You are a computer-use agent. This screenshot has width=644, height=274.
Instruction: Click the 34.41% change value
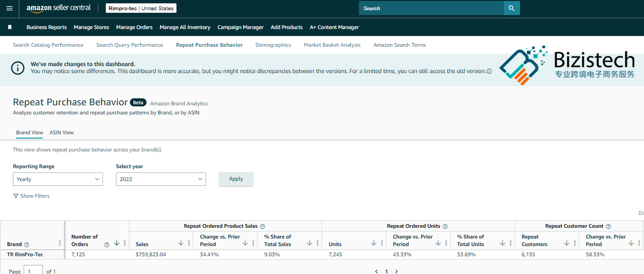pos(209,254)
